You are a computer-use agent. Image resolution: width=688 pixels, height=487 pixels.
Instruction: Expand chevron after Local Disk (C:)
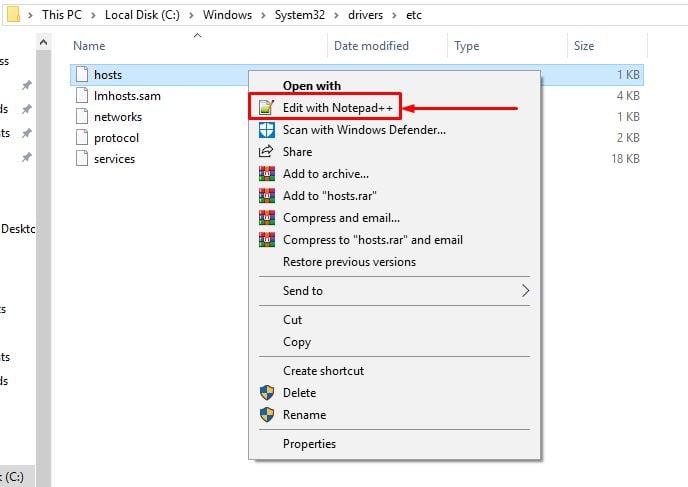(x=191, y=15)
